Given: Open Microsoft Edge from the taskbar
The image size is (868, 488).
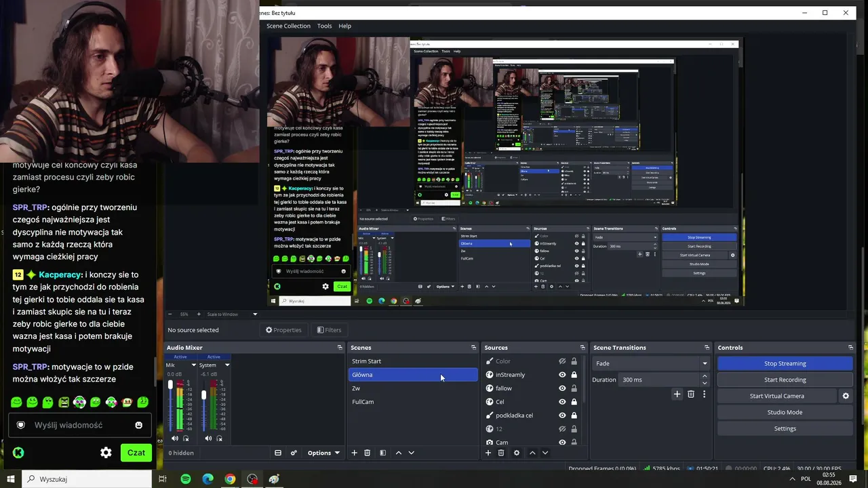Looking at the screenshot, I should (x=208, y=479).
